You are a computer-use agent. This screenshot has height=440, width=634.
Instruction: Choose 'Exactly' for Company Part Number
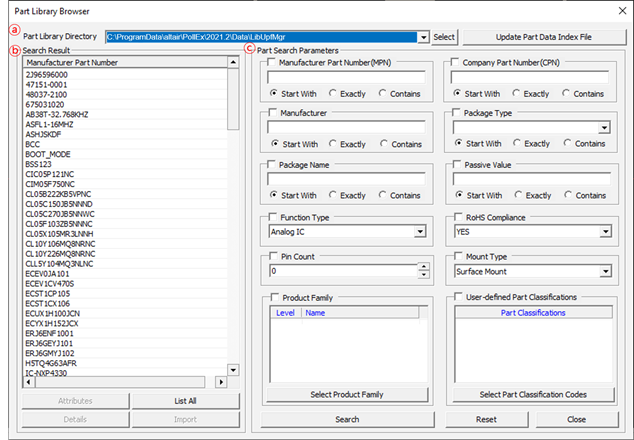[517, 93]
